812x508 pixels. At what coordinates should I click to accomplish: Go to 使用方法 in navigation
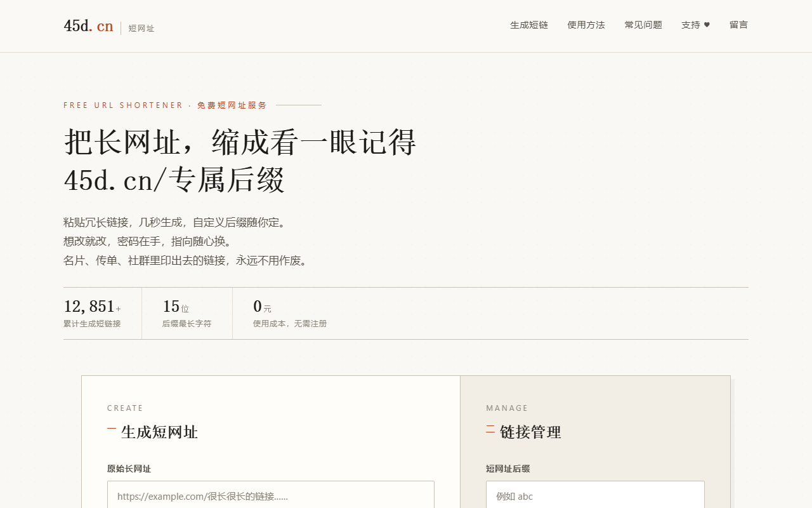[x=586, y=25]
